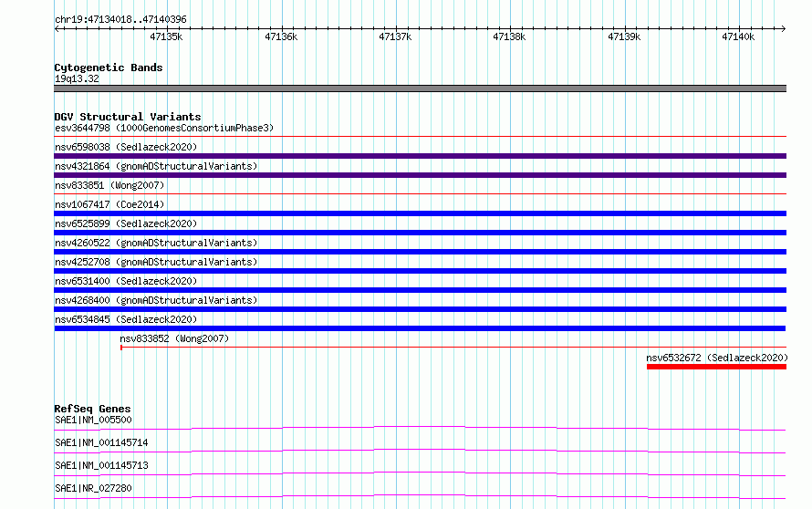Image resolution: width=812 pixels, height=509 pixels.
Task: Open the nsv833852 (Wong2007) variant label
Action: click(174, 338)
